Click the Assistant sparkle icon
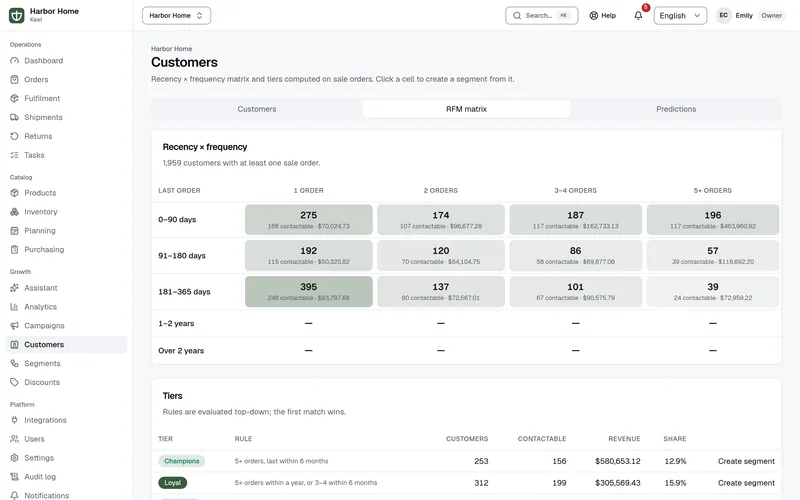Image resolution: width=800 pixels, height=500 pixels. [14, 288]
